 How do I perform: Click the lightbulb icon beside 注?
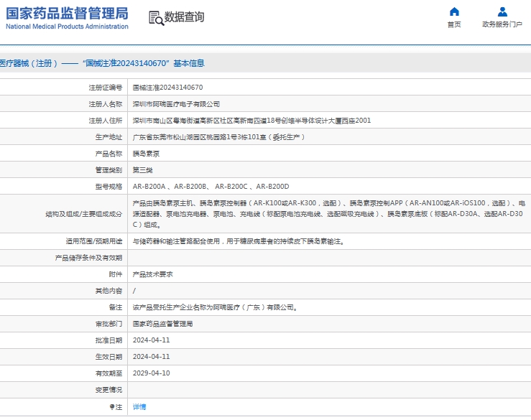coord(112,407)
